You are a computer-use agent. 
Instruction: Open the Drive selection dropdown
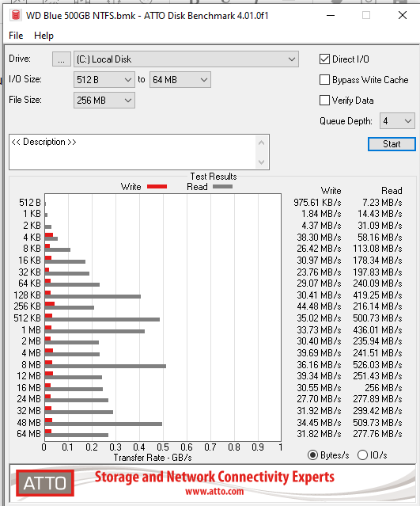(x=186, y=59)
